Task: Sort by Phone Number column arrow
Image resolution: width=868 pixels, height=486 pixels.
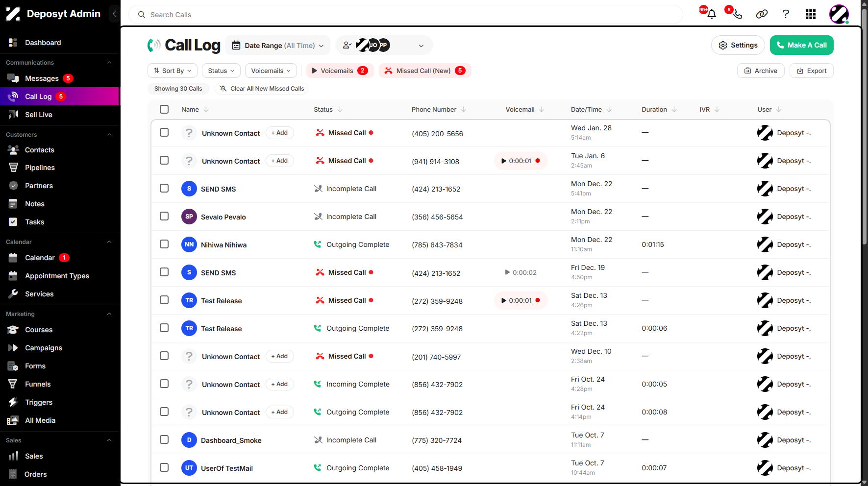Action: pyautogui.click(x=464, y=109)
